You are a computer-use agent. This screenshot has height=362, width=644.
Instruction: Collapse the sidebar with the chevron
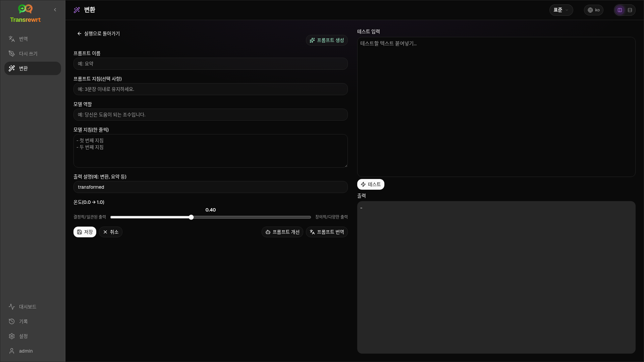[x=55, y=10]
